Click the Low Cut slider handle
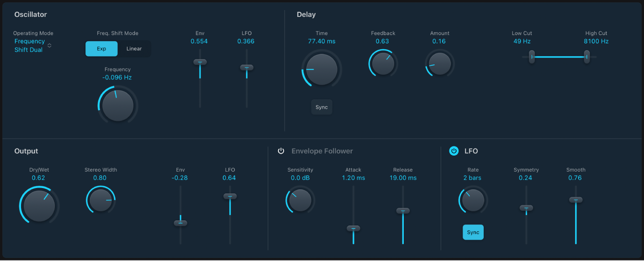 [x=532, y=57]
